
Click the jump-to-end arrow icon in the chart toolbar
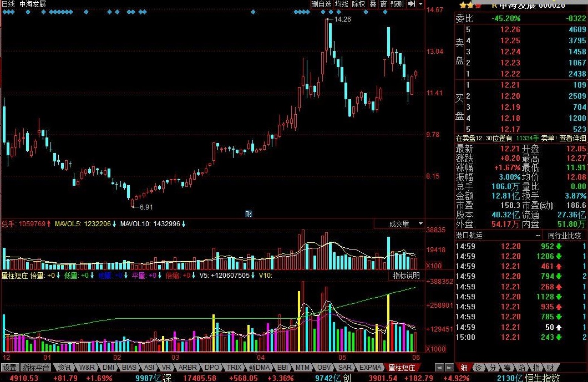(412, 4)
